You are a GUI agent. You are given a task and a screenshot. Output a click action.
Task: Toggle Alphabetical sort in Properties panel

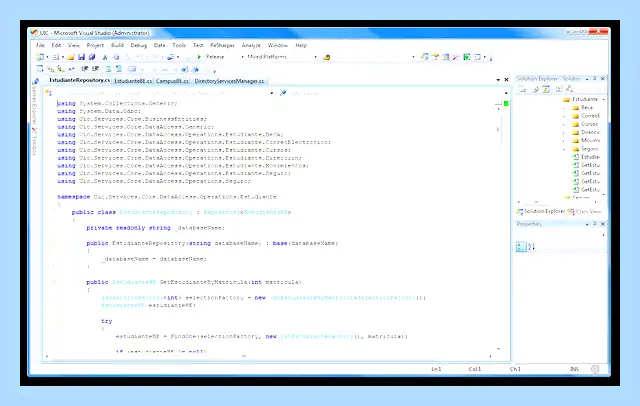pyautogui.click(x=531, y=246)
